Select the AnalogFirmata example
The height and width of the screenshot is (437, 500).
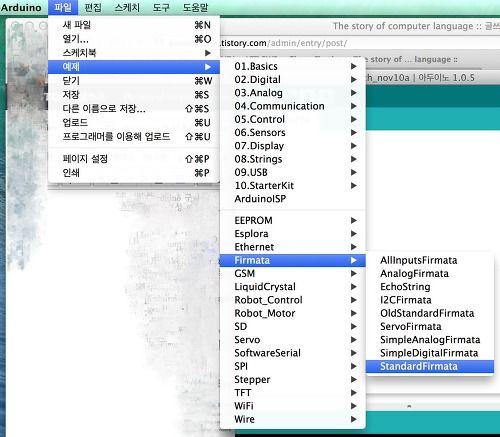point(430,274)
